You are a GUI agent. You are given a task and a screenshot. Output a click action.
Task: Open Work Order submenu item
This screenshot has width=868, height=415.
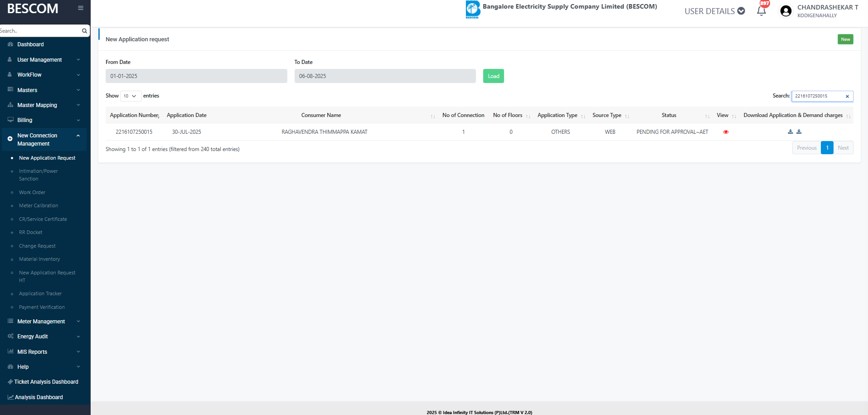tap(32, 192)
